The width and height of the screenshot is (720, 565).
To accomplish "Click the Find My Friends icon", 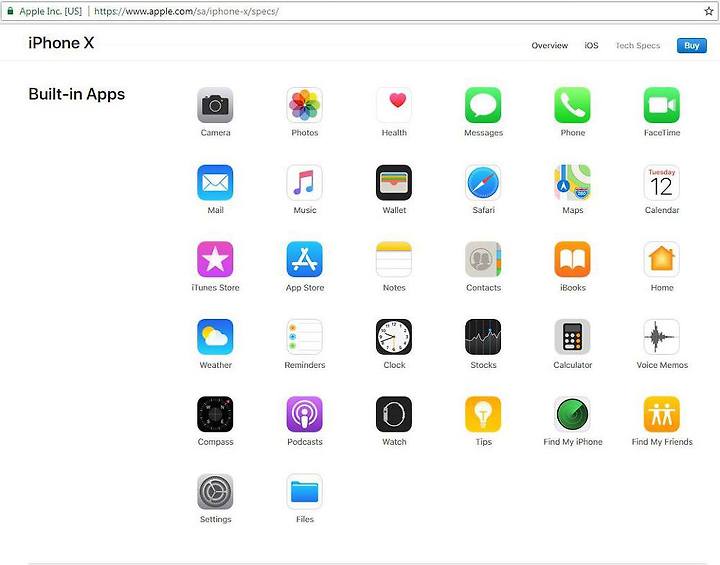I will pos(662,414).
